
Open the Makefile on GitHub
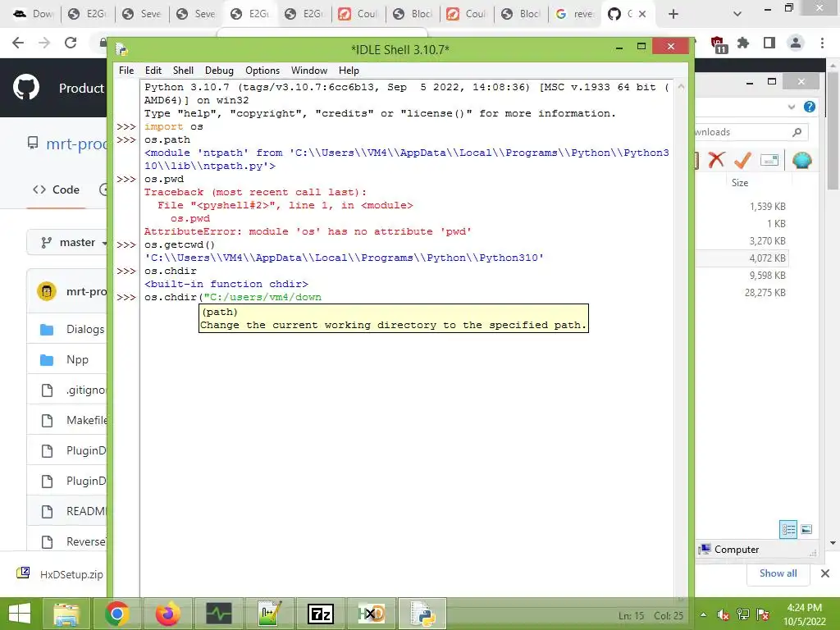[86, 420]
